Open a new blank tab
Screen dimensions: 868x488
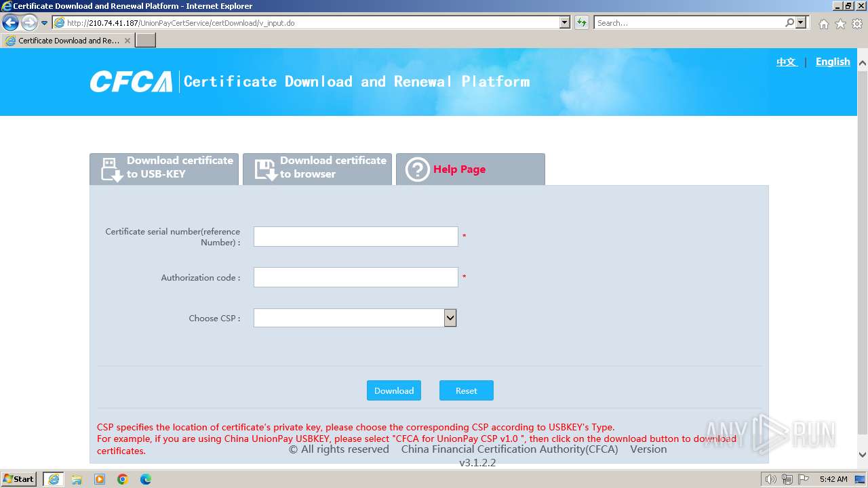[146, 41]
